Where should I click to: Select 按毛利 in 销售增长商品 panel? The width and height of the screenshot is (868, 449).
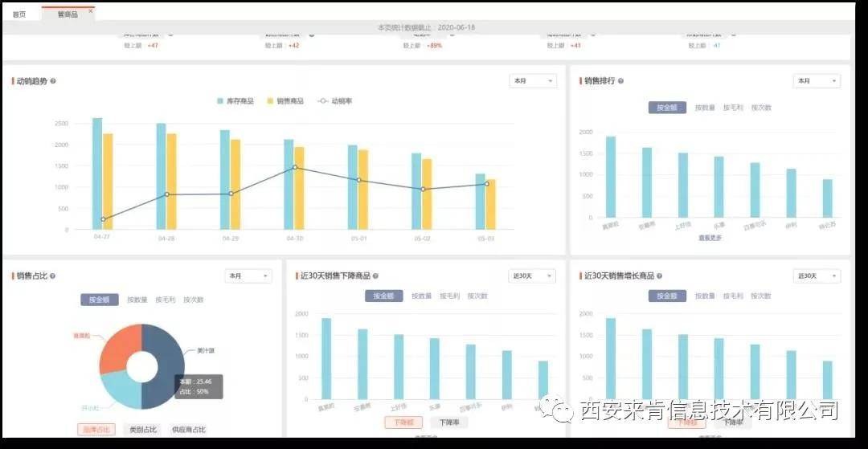coord(733,296)
